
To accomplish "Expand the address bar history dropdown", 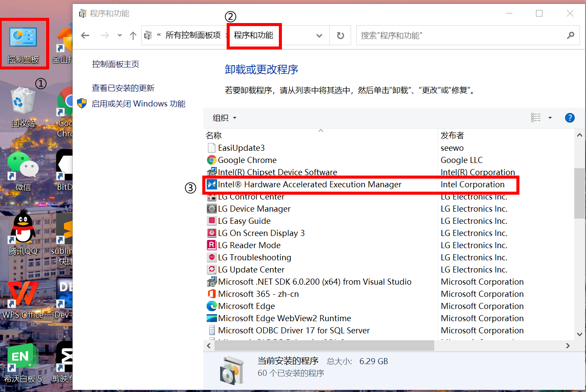I will (319, 36).
